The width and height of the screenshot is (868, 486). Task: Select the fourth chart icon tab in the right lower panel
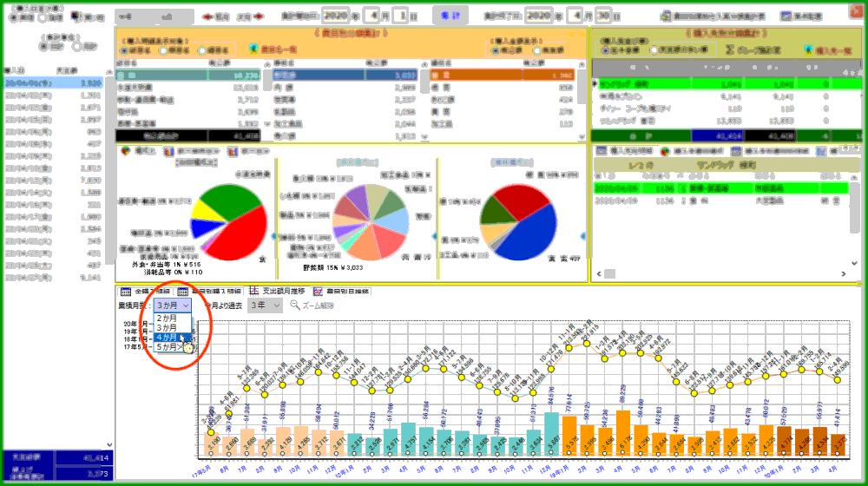(821, 150)
